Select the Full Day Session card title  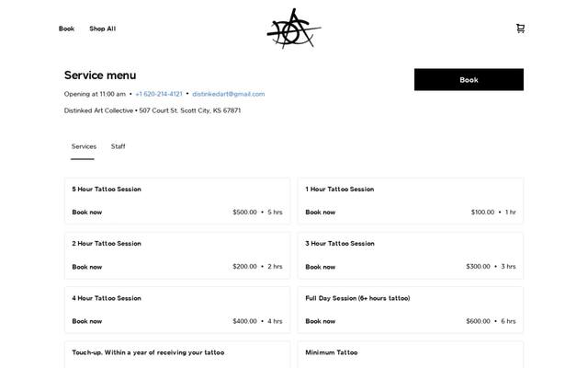pyautogui.click(x=357, y=298)
